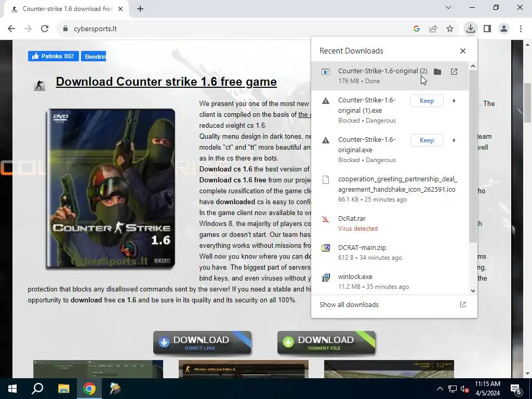Open the Chrome profile menu
This screenshot has width=532, height=399.
click(x=504, y=29)
